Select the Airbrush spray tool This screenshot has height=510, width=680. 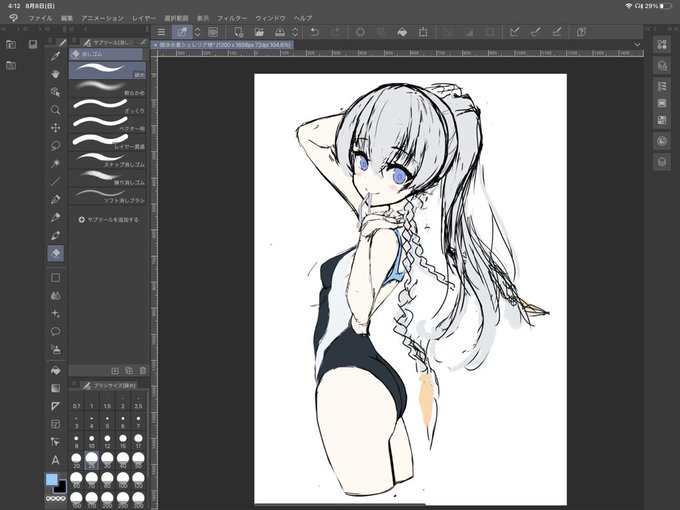[56, 350]
